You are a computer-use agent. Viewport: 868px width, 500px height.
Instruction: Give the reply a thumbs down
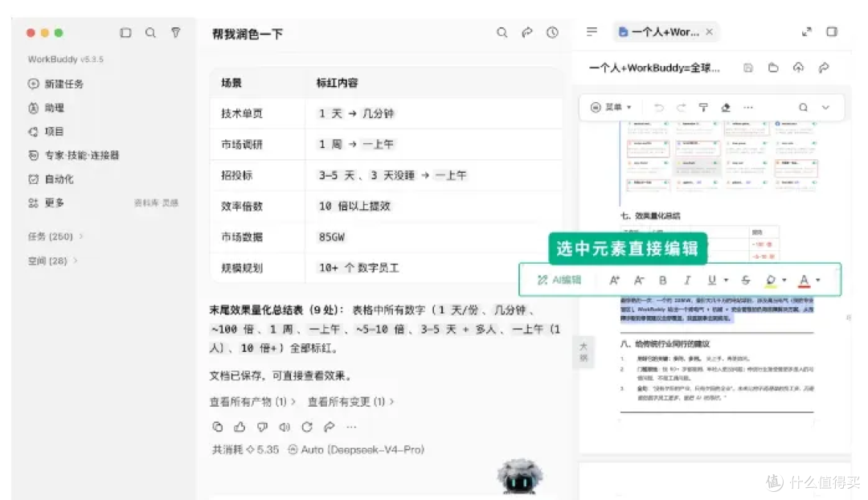coord(262,427)
